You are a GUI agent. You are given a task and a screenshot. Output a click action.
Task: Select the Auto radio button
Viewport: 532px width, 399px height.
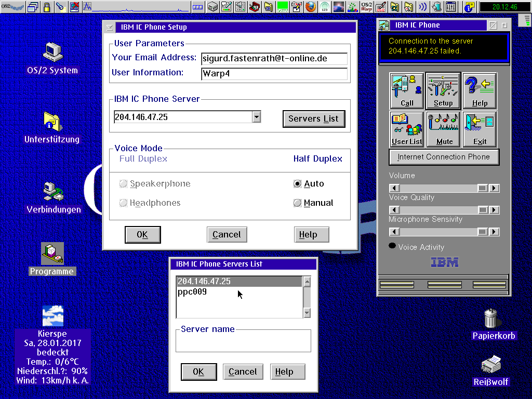[x=297, y=183]
